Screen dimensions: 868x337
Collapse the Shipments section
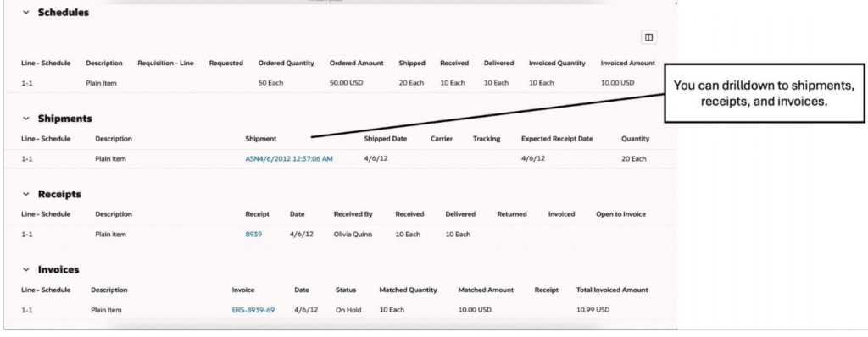pos(26,119)
